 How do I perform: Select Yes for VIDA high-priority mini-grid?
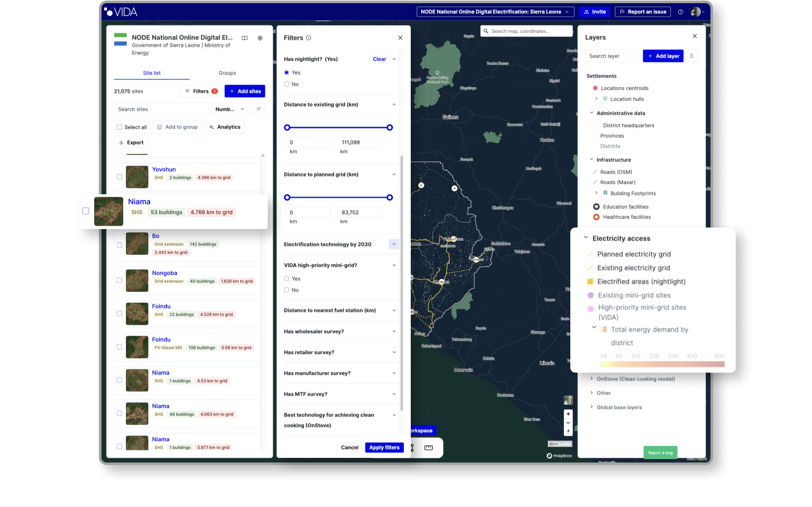pos(286,279)
